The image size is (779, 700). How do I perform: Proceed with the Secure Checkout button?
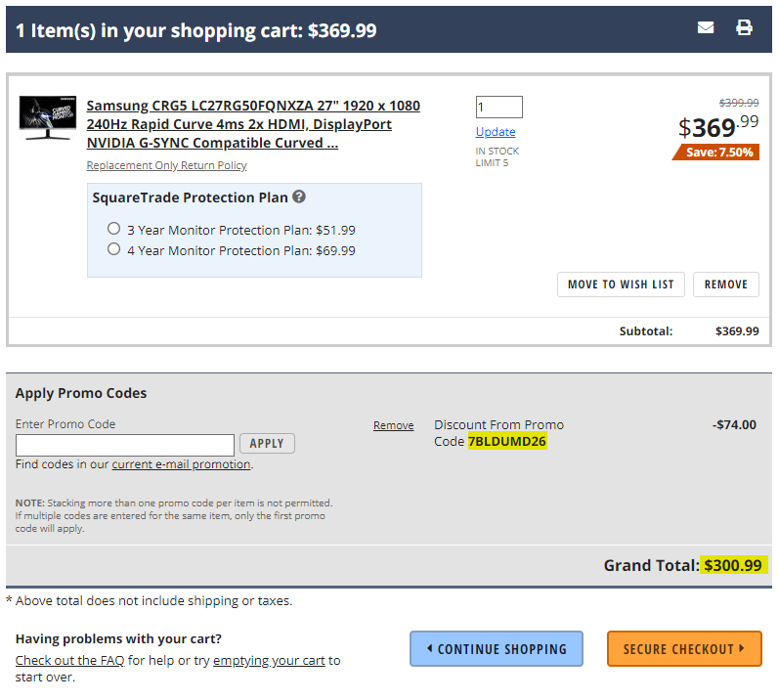tap(684, 649)
